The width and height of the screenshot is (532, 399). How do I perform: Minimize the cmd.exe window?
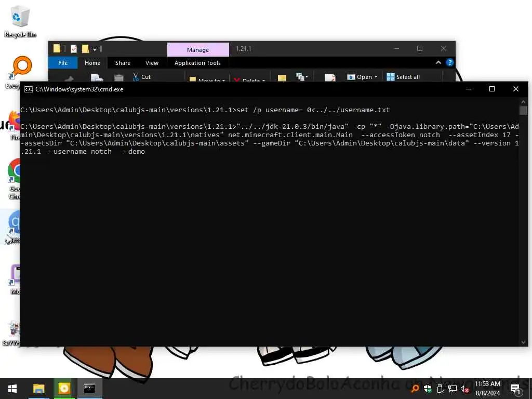point(469,89)
